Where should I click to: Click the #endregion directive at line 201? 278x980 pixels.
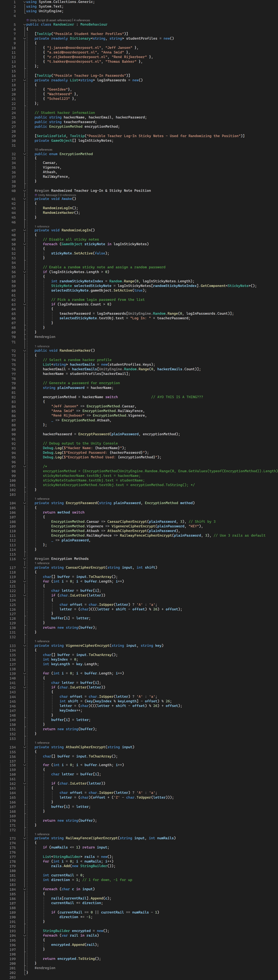[45, 968]
